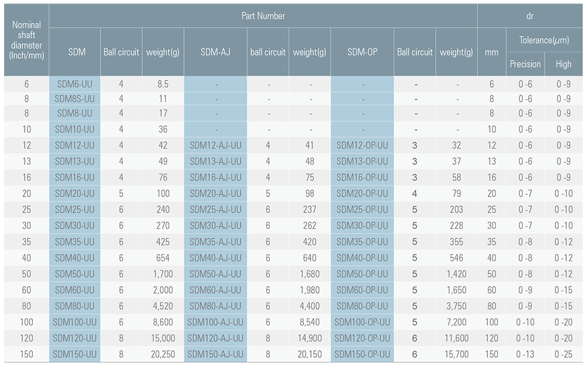Click the High tolerance column header
588x369 pixels.
click(x=563, y=64)
